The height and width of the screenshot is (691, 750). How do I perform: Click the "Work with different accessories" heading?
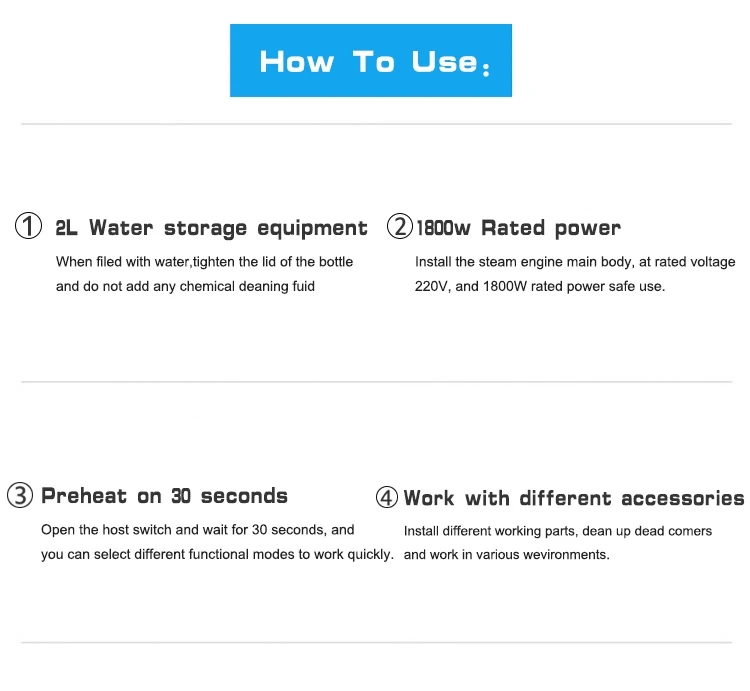click(x=574, y=498)
